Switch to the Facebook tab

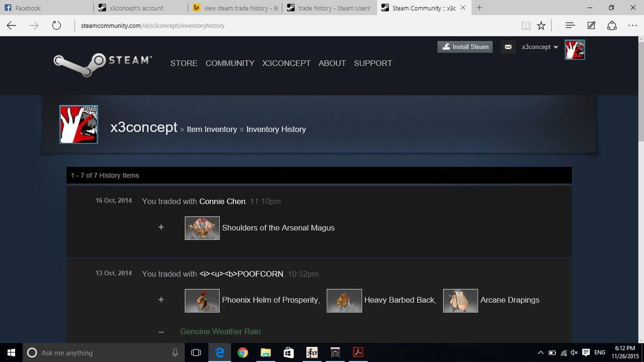coord(46,8)
